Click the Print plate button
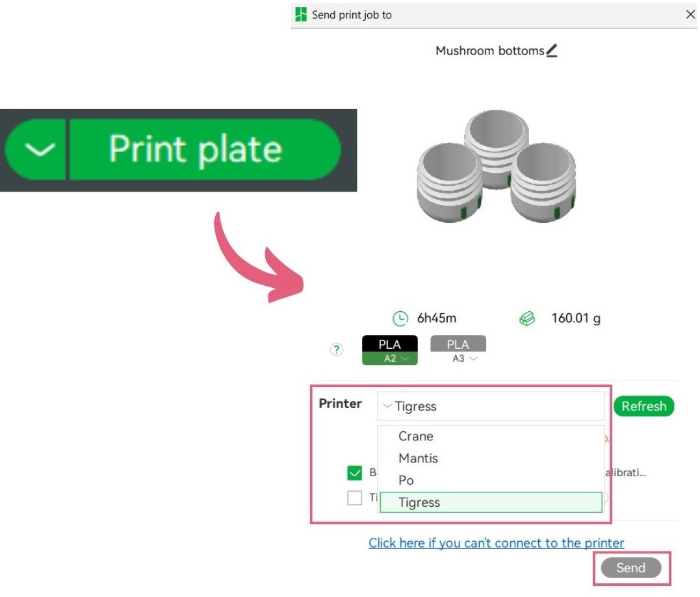Image resolution: width=700 pixels, height=597 pixels. [x=205, y=149]
